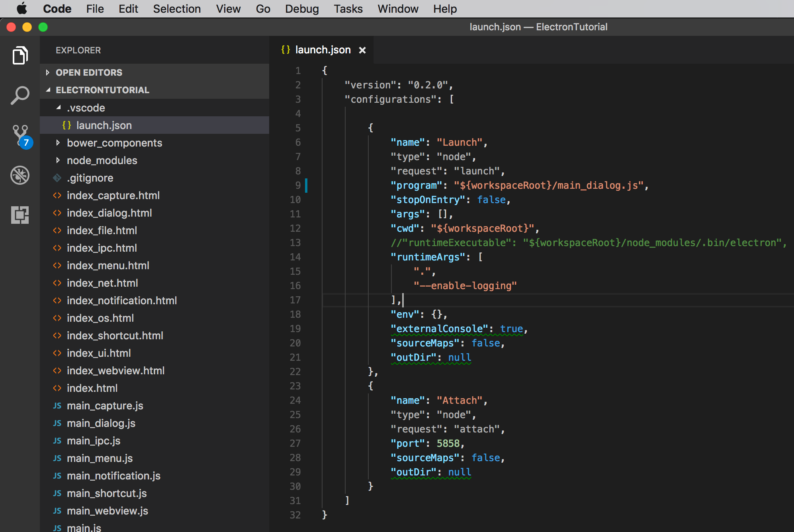
Task: Expand the bower_components folder
Action: (154, 143)
